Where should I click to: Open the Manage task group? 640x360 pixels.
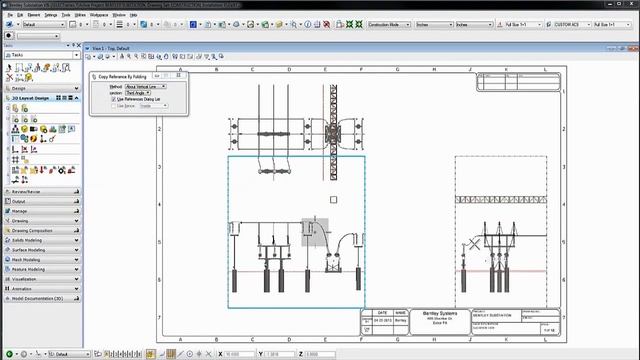[x=42, y=211]
